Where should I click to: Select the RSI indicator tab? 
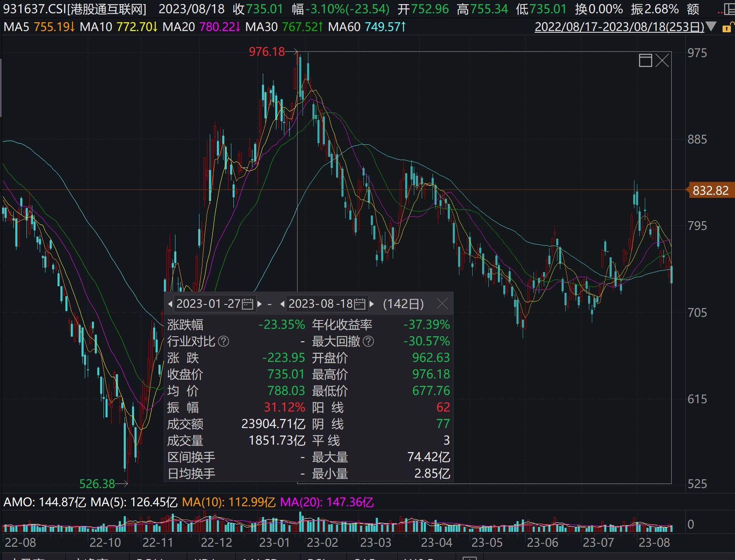tap(316, 558)
